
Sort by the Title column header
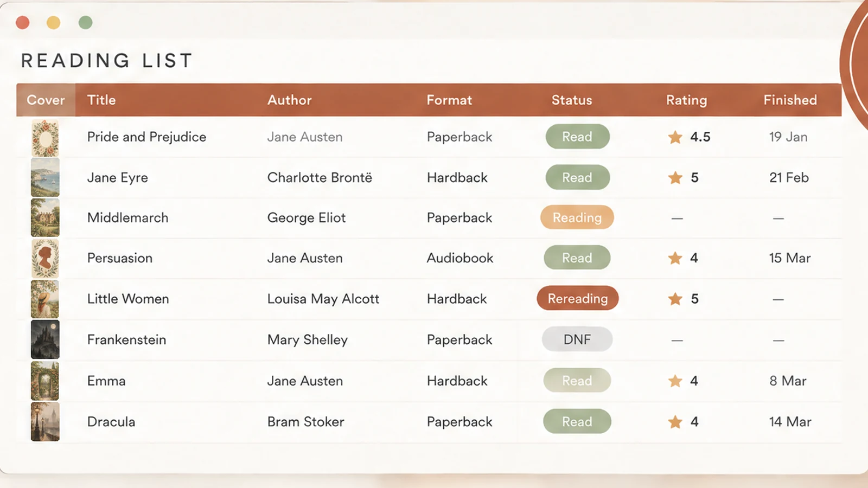tap(101, 100)
